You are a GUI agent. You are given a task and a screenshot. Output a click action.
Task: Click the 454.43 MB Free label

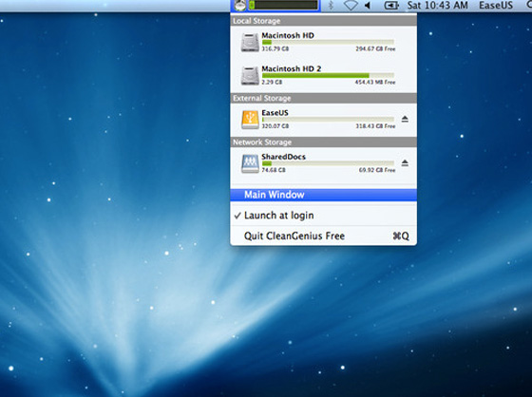pos(375,82)
